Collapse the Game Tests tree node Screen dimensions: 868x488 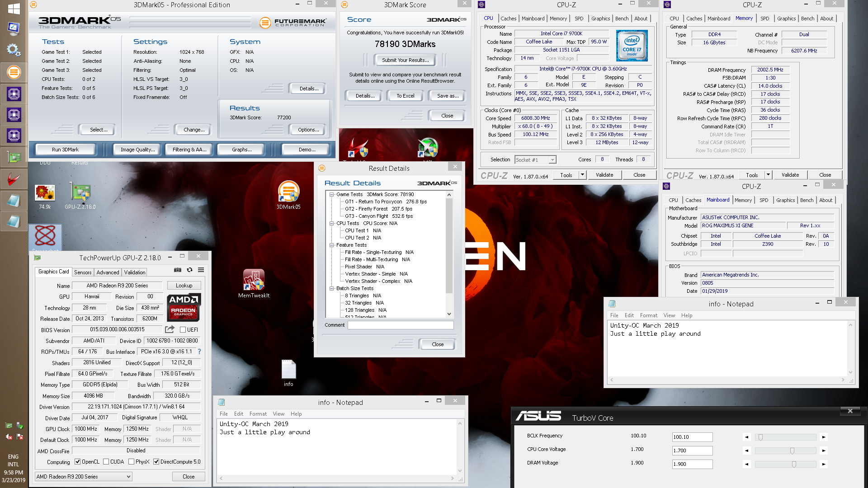pyautogui.click(x=331, y=194)
